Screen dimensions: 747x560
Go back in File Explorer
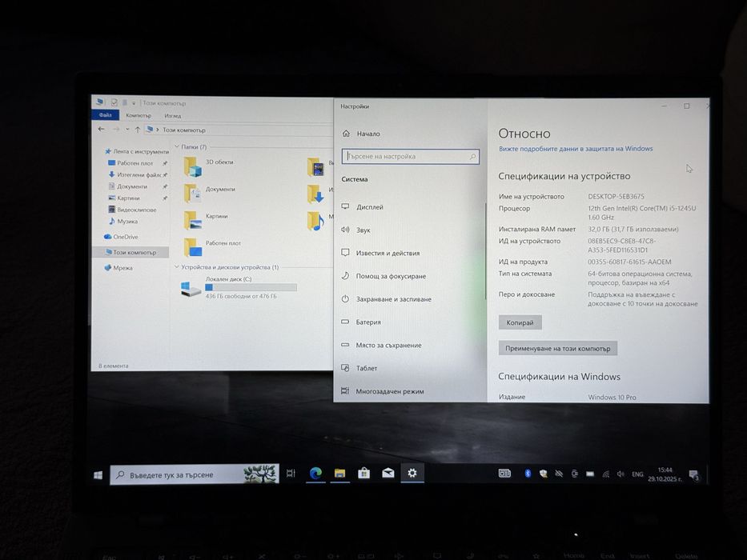click(x=101, y=129)
